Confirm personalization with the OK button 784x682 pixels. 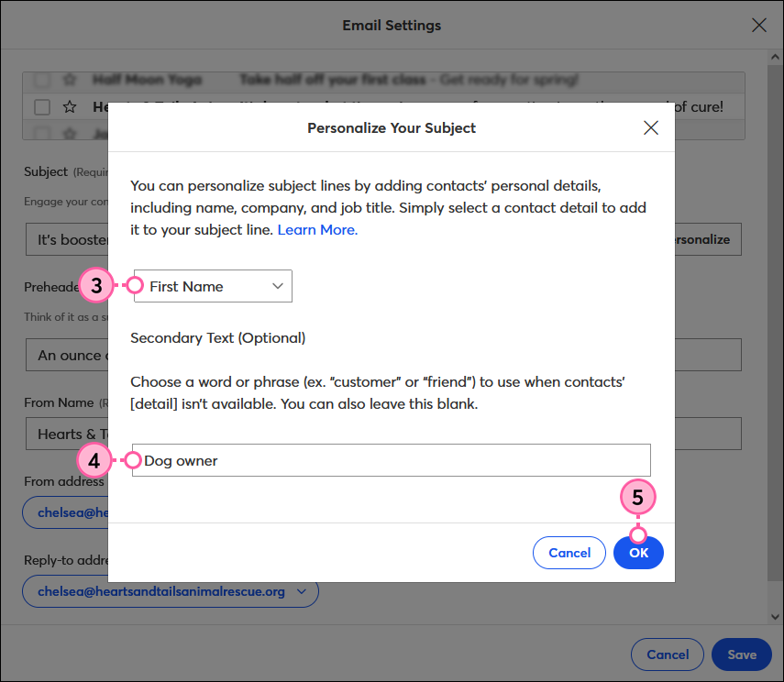(x=638, y=553)
